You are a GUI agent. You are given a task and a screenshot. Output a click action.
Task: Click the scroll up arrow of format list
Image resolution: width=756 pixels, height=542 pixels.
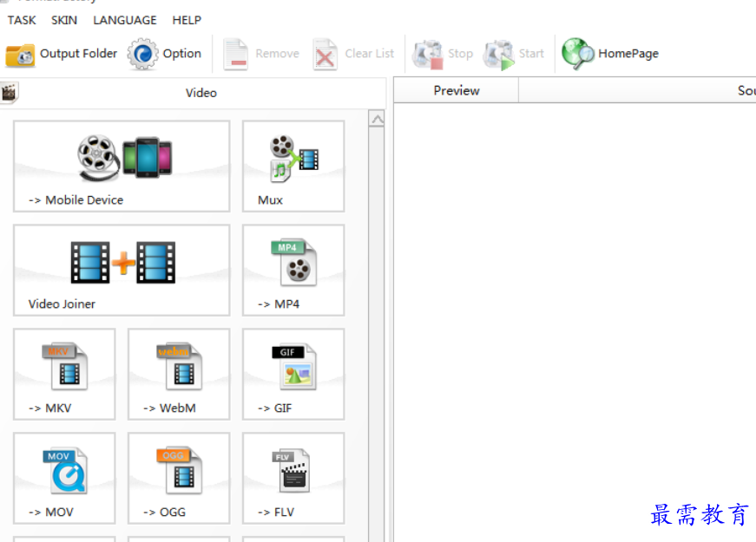tap(377, 119)
